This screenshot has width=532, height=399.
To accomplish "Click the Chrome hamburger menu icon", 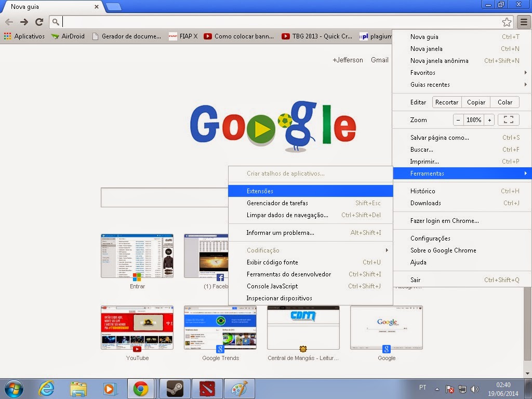I will point(524,22).
